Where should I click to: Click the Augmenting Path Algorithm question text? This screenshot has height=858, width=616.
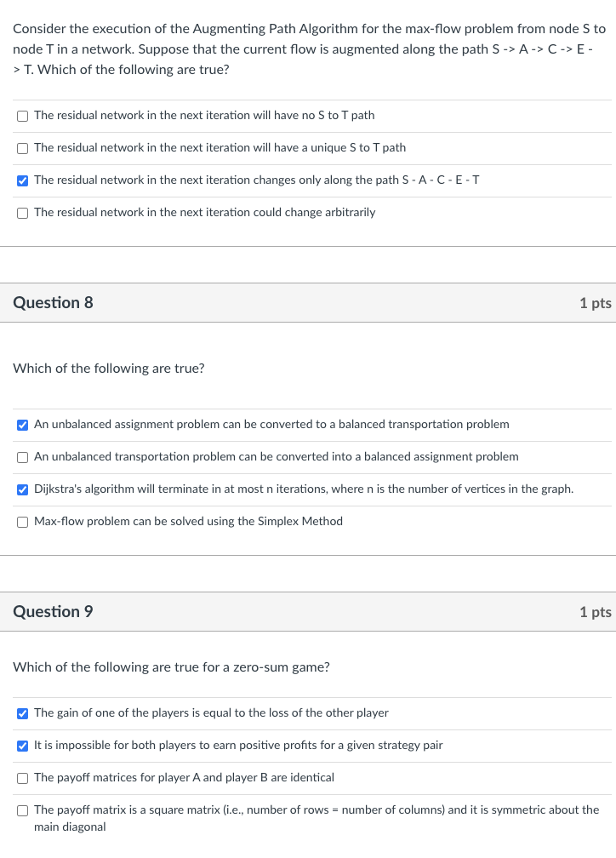tap(309, 49)
